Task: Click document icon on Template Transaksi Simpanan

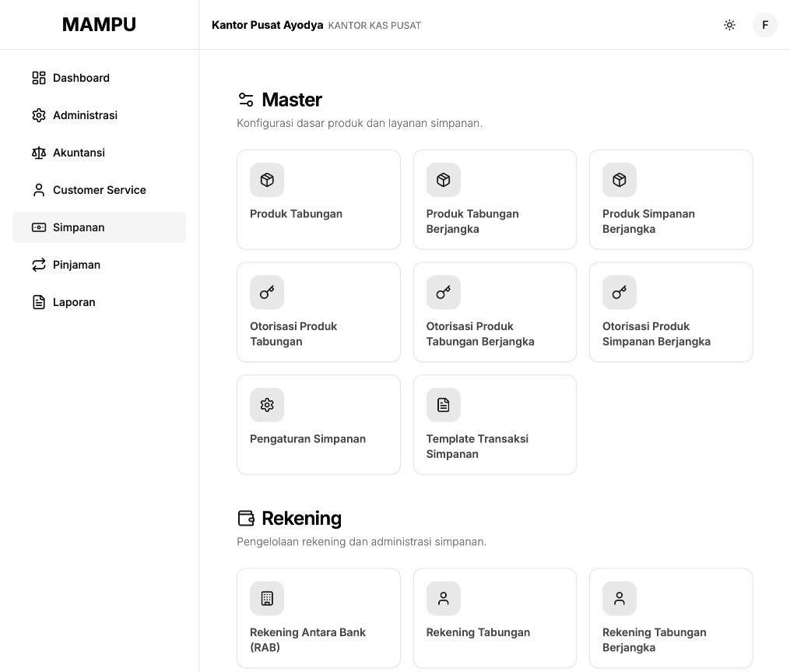Action: [444, 405]
